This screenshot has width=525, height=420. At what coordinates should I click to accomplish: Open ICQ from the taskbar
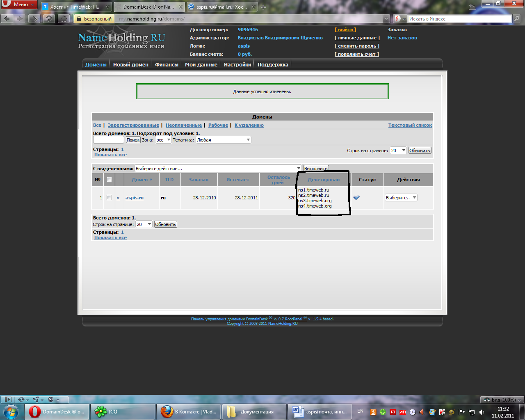(x=122, y=411)
